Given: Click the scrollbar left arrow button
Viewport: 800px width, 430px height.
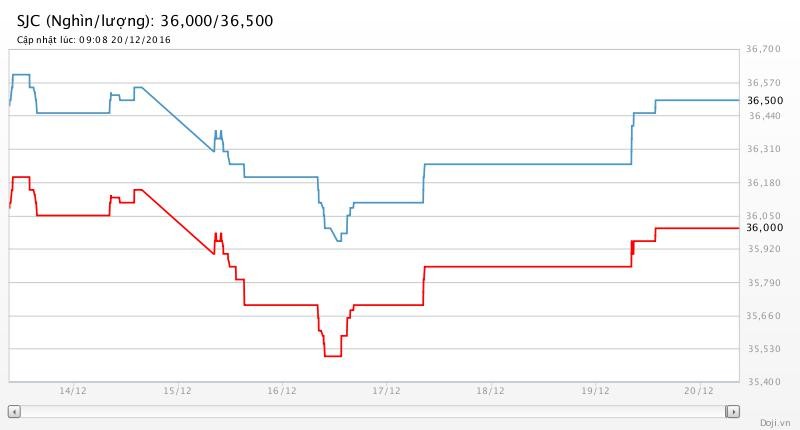Looking at the screenshot, I should [x=14, y=411].
